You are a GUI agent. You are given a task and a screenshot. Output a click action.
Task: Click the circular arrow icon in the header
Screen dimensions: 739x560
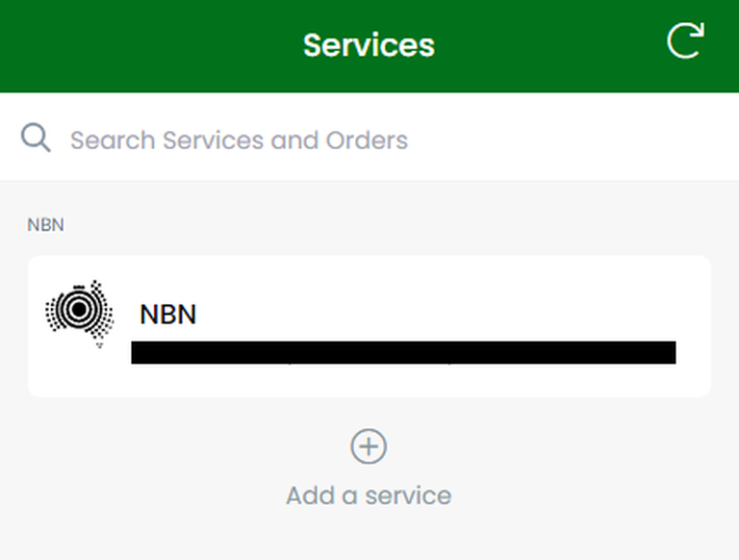686,40
